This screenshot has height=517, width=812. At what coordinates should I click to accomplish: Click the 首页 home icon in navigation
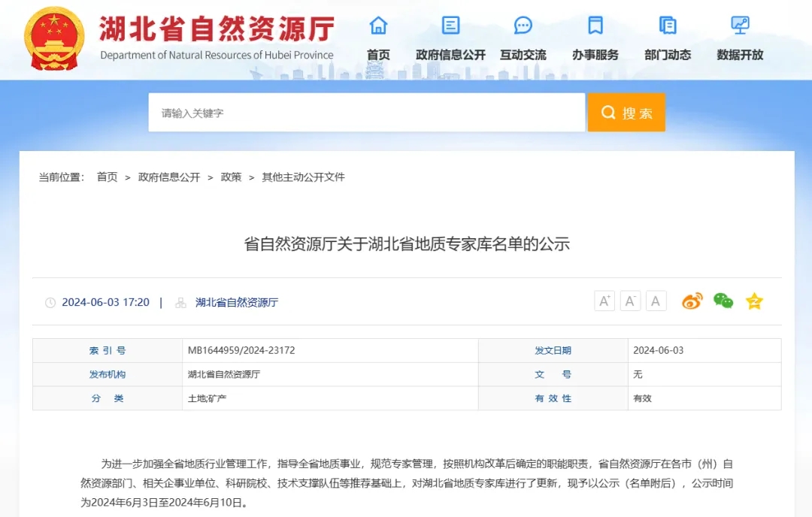point(378,26)
